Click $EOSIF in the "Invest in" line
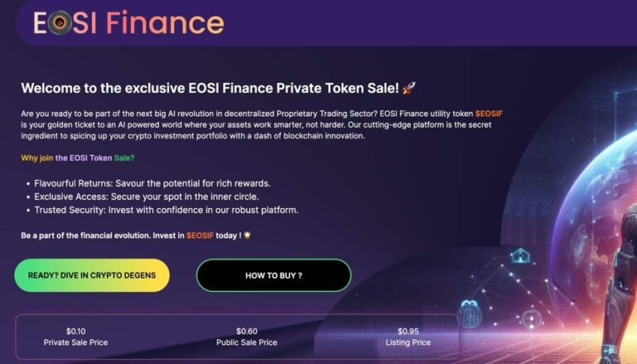637x364 pixels. [x=200, y=235]
